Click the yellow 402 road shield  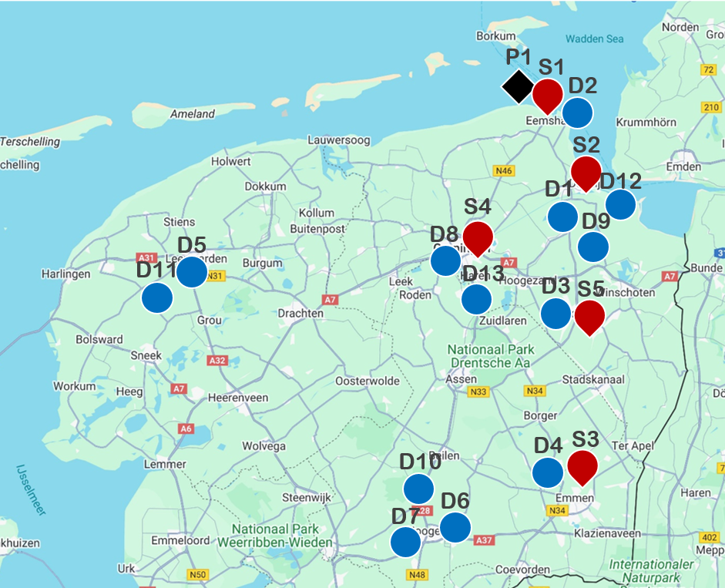[710, 537]
